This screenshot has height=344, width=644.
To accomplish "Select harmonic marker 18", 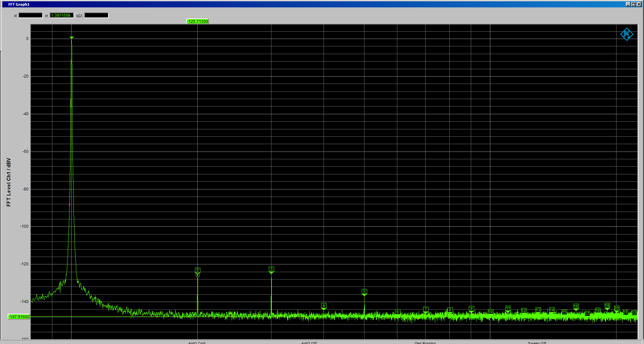I will click(x=598, y=310).
